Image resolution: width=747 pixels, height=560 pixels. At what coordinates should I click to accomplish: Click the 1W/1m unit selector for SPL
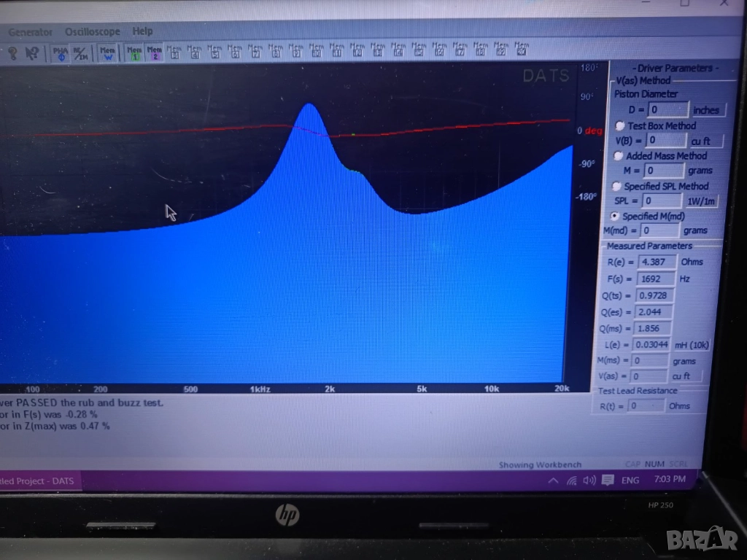[701, 201]
